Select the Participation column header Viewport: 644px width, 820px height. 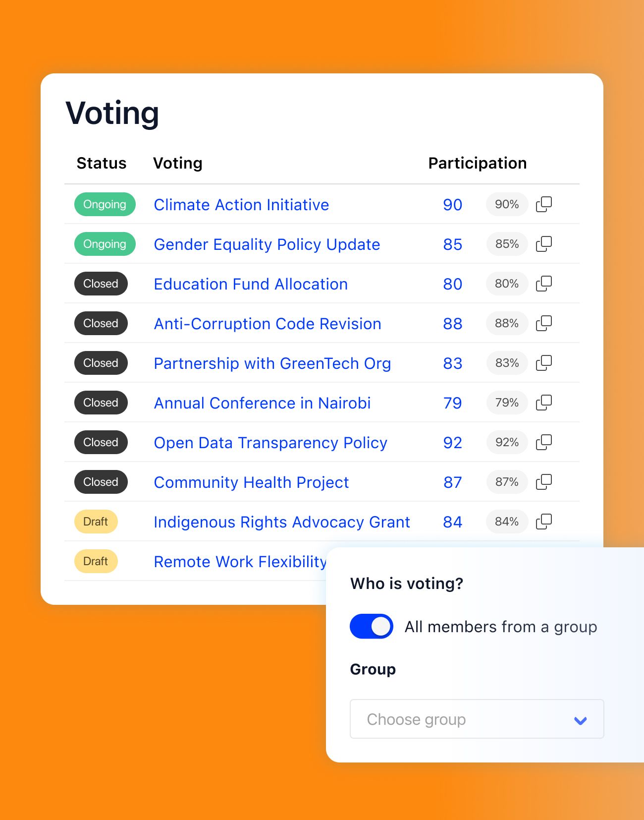[x=477, y=163]
